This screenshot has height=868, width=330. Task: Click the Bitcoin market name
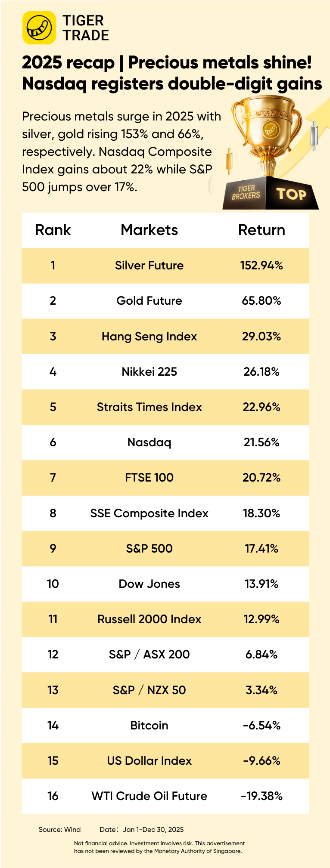149,726
